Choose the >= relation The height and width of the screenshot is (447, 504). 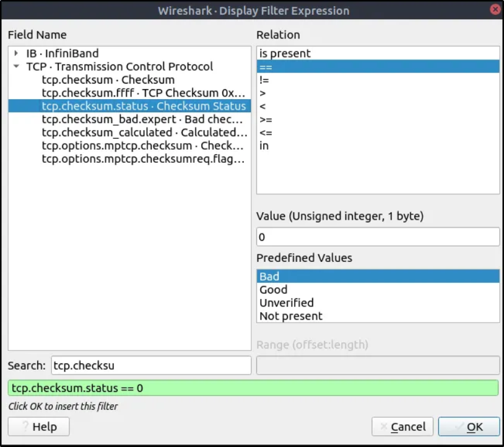(378, 119)
